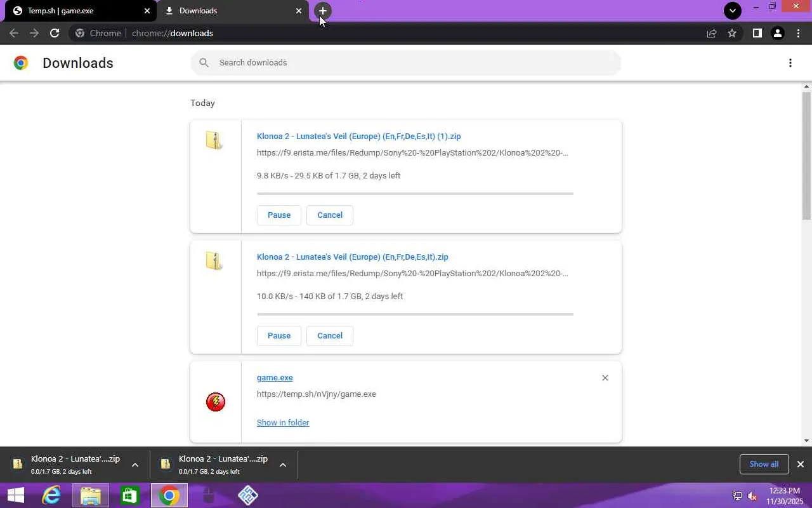Click the faded mouse icon in the taskbar

point(209,495)
